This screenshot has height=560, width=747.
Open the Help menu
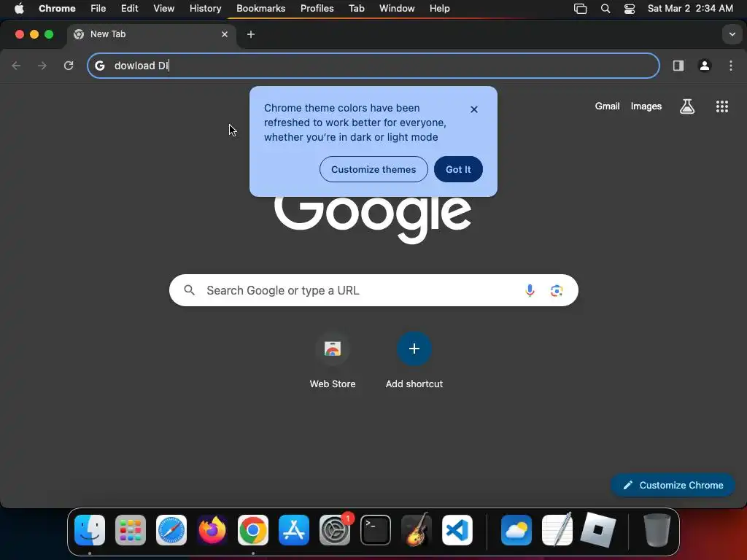point(439,9)
